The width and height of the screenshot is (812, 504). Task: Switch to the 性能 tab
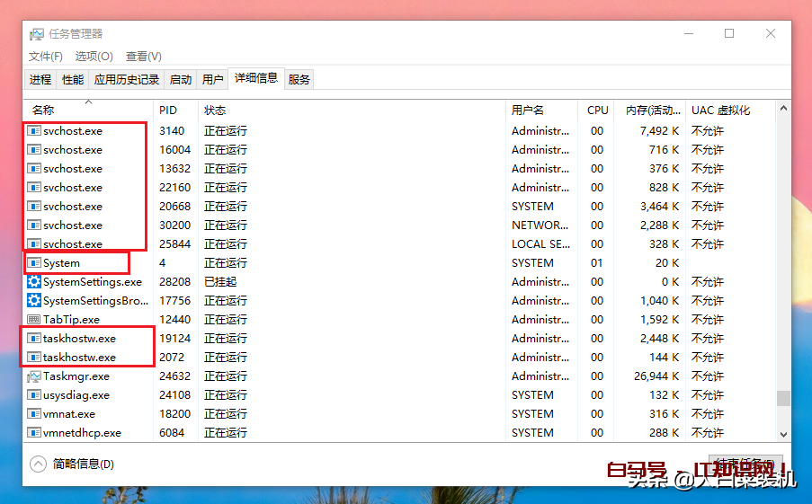click(73, 79)
